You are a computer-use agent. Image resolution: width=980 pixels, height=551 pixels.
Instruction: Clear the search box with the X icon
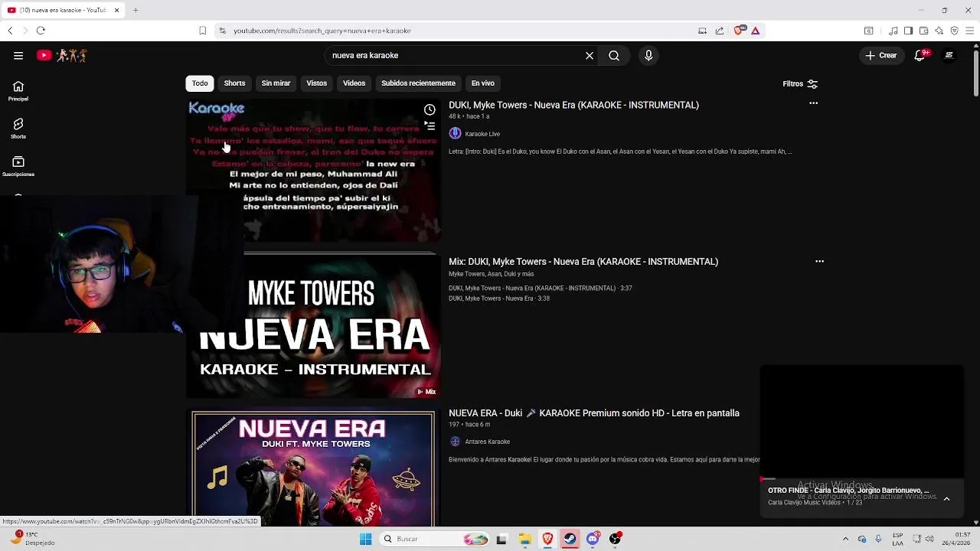point(590,55)
